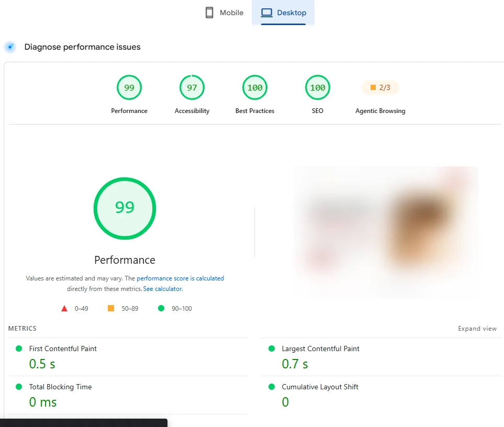
Task: Click green dot beside First Contentful Paint
Action: pos(19,349)
